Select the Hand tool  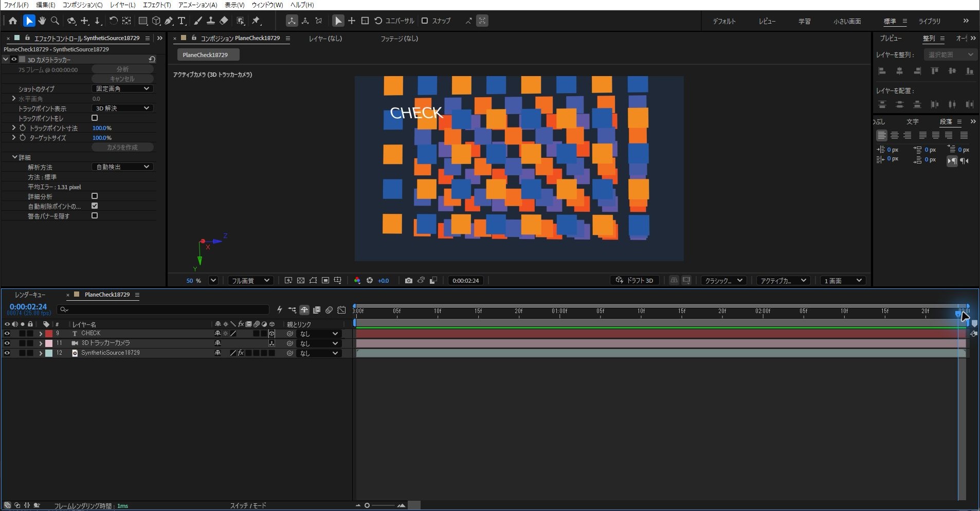tap(42, 21)
